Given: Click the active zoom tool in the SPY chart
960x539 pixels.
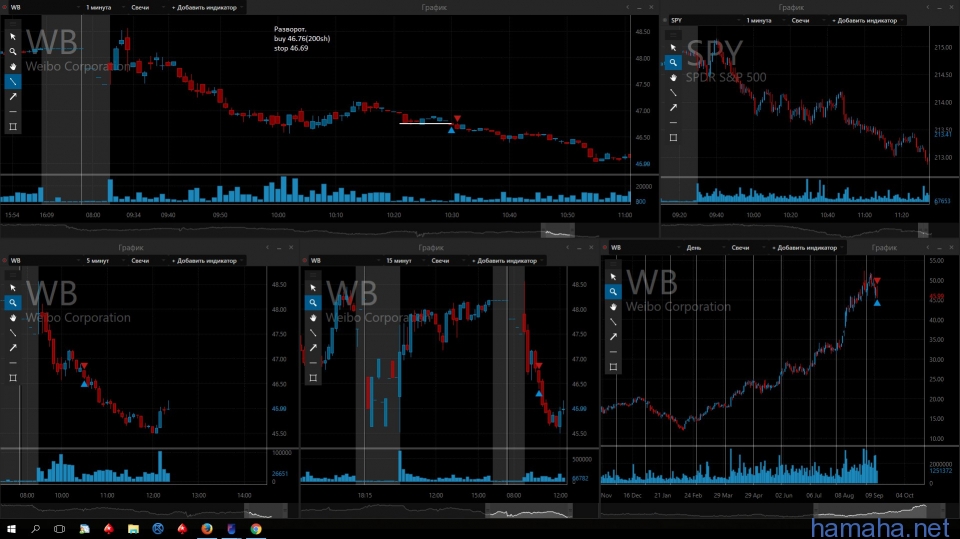Looking at the screenshot, I should pyautogui.click(x=673, y=62).
